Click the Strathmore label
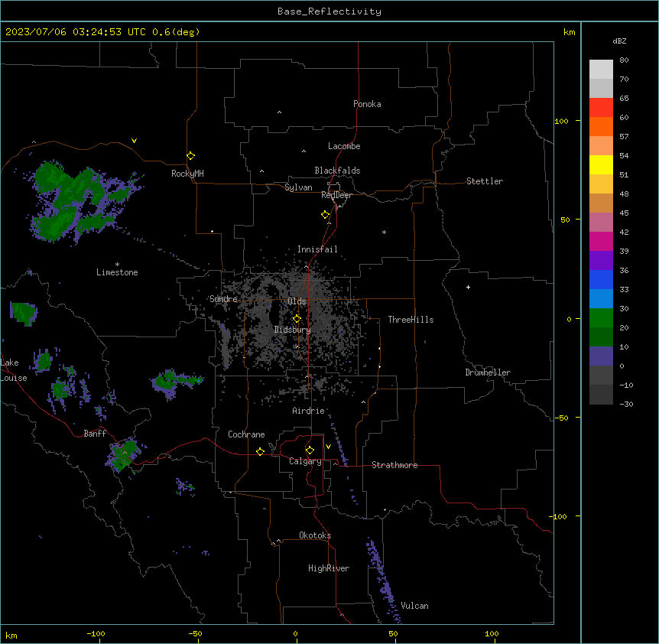 (x=394, y=465)
